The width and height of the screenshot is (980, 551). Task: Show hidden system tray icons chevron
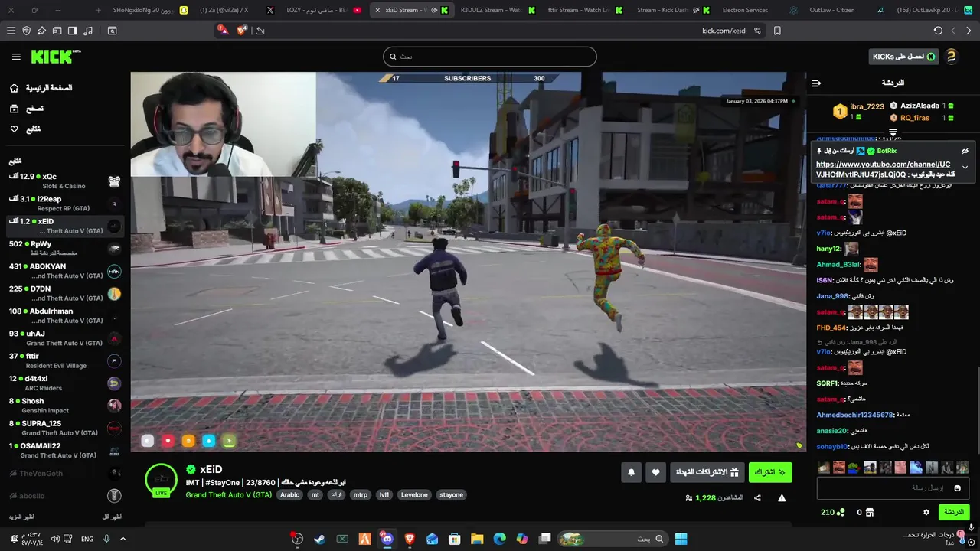[x=124, y=539]
